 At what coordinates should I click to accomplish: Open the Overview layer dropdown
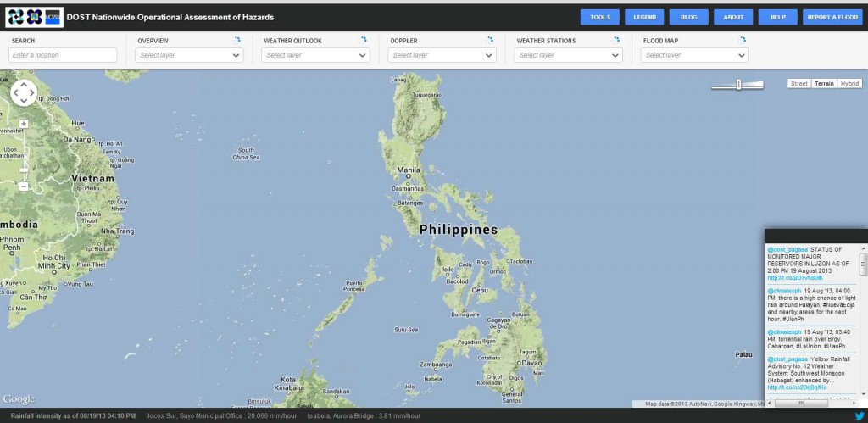[x=189, y=55]
